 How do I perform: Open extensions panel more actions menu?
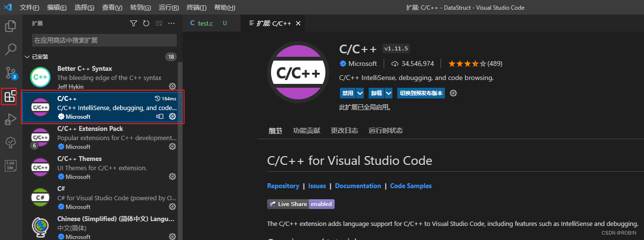click(x=171, y=23)
